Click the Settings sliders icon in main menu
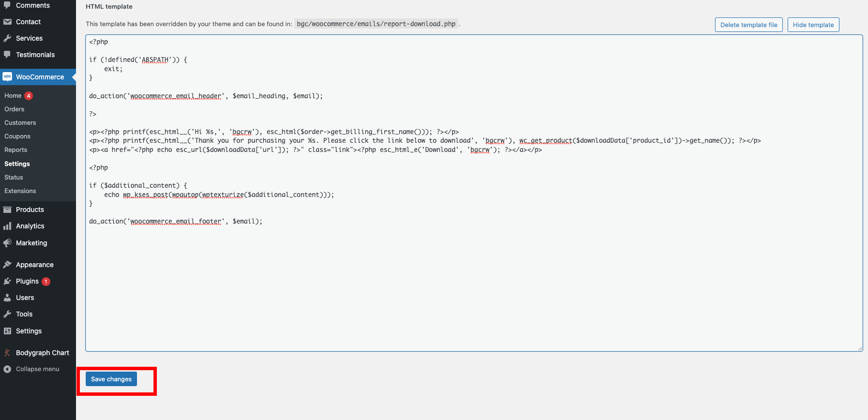868x420 pixels. pos(7,331)
